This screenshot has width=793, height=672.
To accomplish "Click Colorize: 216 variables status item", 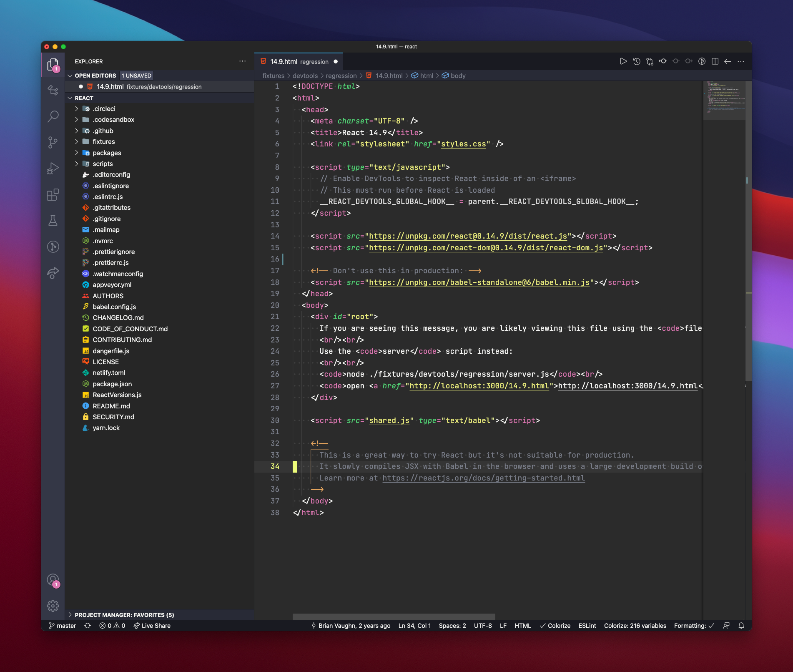I will (635, 626).
